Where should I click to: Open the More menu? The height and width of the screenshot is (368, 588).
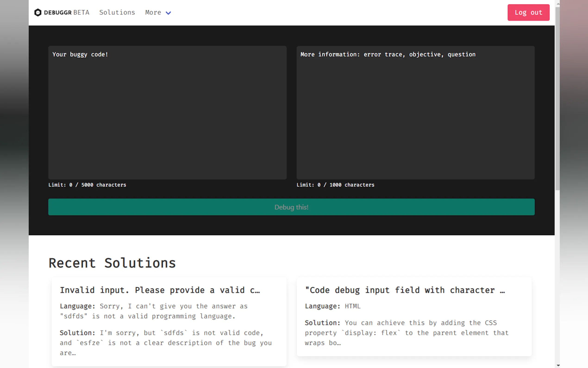[x=153, y=13]
